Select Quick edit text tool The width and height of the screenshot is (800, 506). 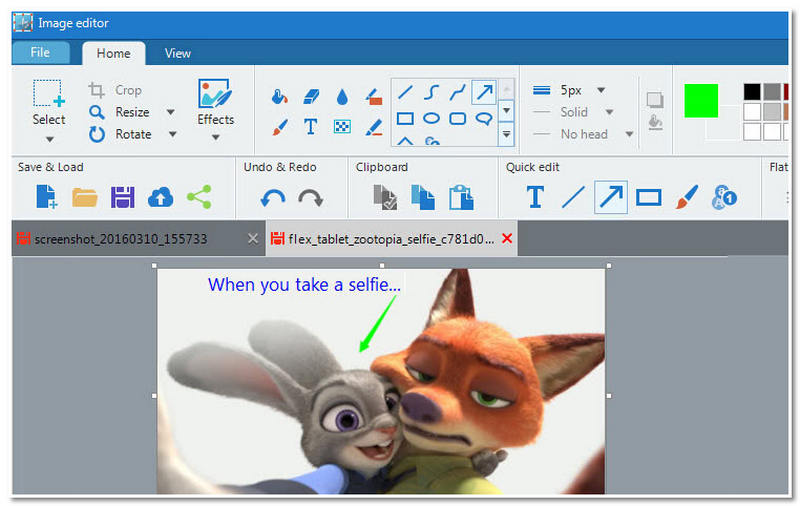point(534,197)
